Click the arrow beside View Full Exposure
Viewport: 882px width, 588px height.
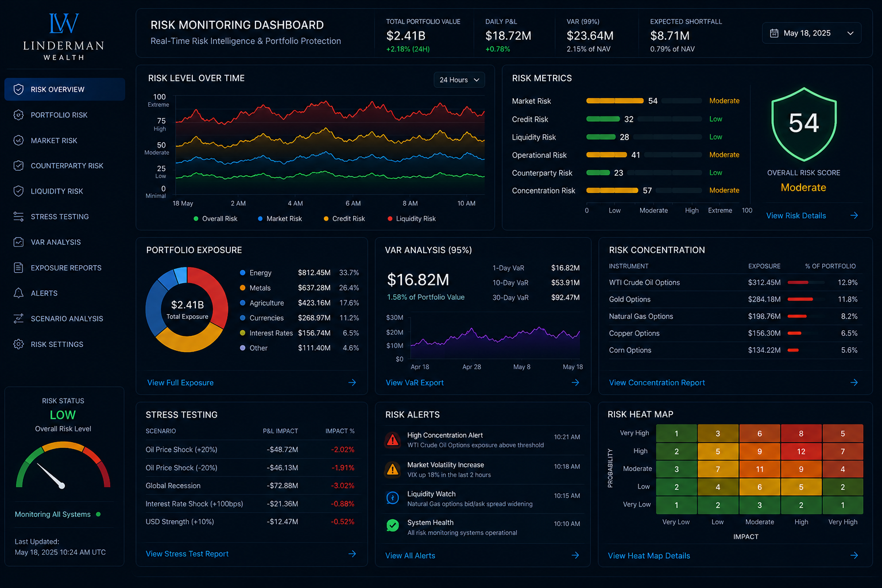pyautogui.click(x=352, y=382)
